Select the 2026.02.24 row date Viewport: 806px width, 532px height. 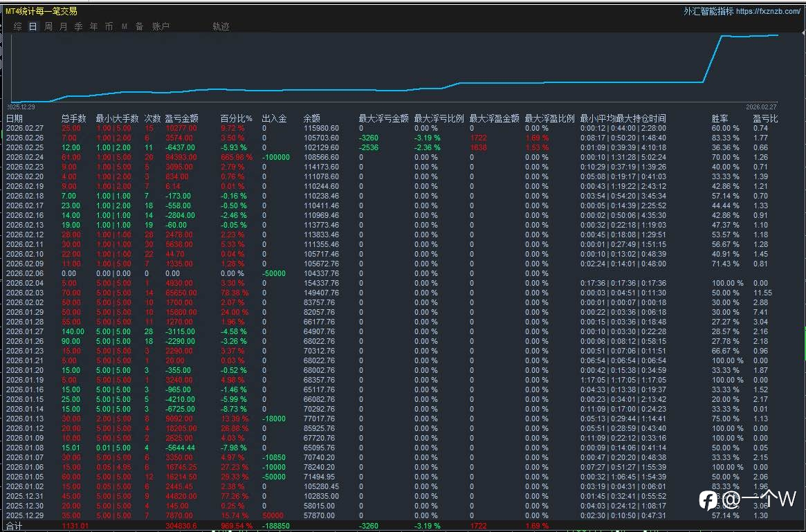coord(25,157)
